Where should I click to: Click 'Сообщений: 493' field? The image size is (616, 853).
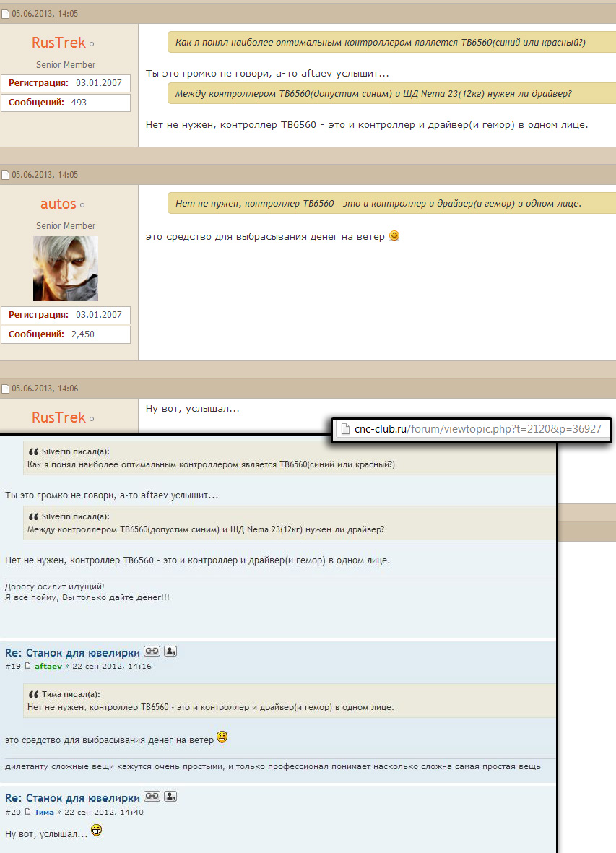tap(66, 103)
